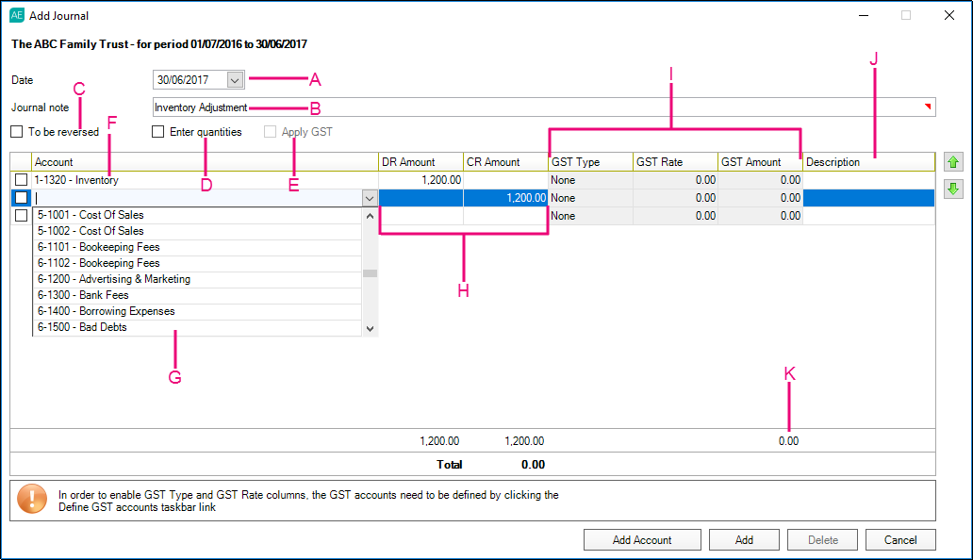Cancel the Add Journal dialog
Viewport: 973px width, 560px height.
coord(900,540)
